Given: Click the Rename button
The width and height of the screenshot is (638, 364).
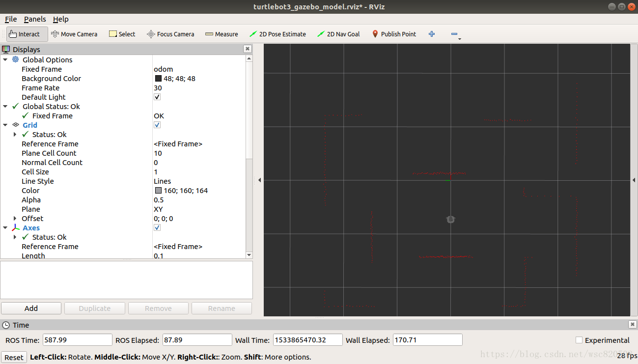Looking at the screenshot, I should 222,308.
